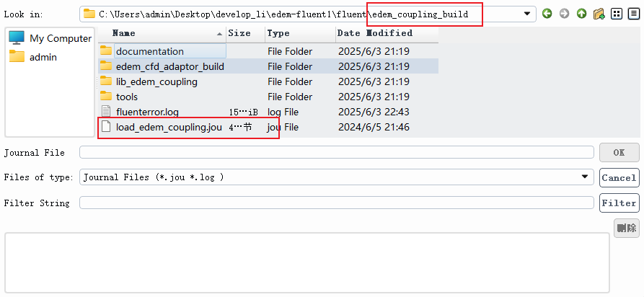Click the size cell of fluenterror.log

point(243,112)
